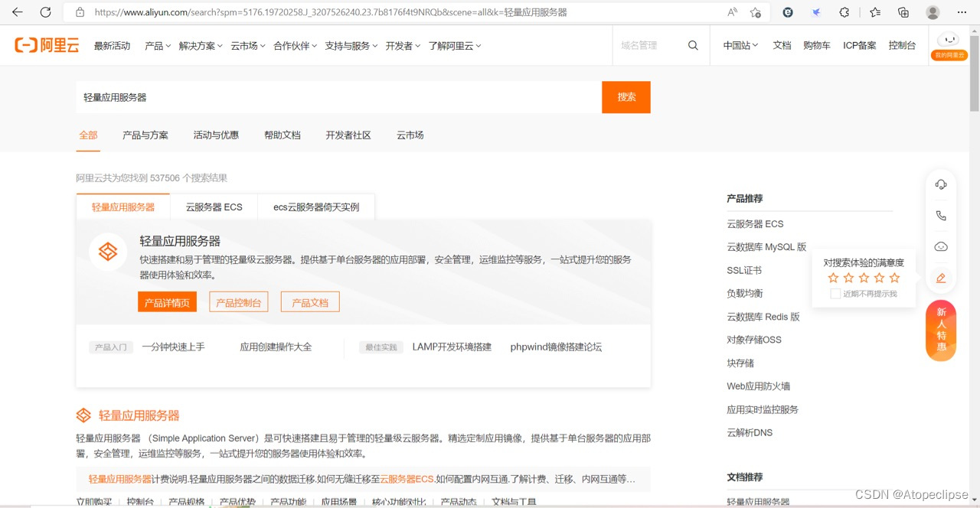
Task: Open the online customer service headset icon
Action: coord(941,184)
